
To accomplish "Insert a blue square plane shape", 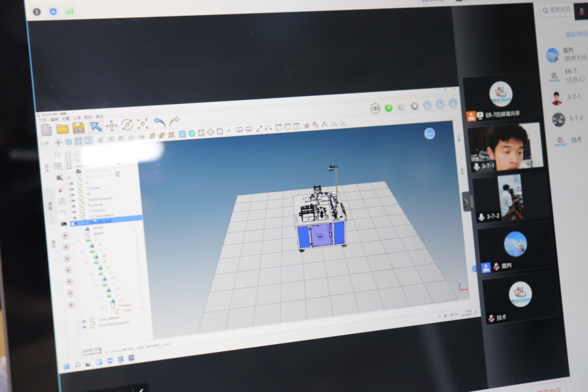I will (x=182, y=134).
